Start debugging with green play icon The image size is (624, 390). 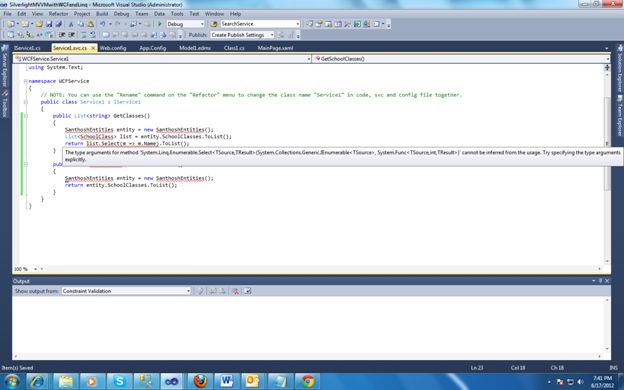point(160,24)
